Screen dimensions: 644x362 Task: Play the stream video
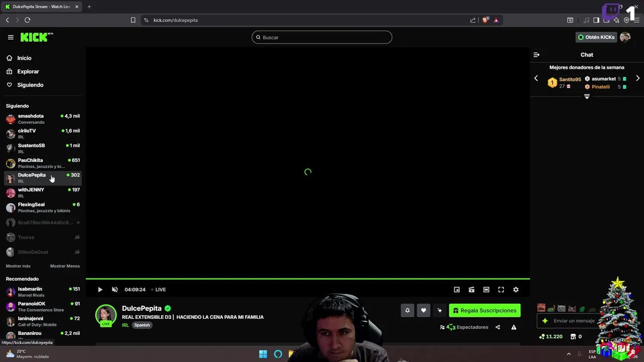100,290
